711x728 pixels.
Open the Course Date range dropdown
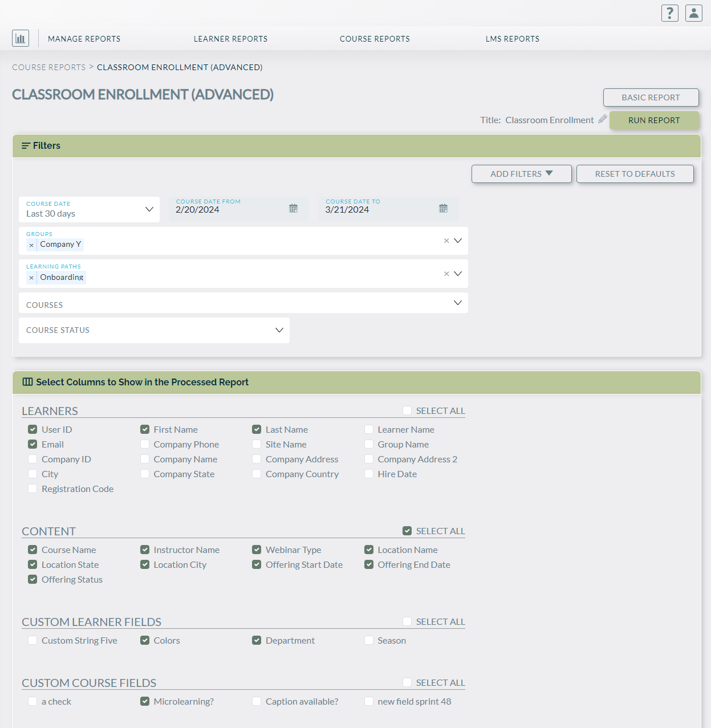tap(149, 209)
